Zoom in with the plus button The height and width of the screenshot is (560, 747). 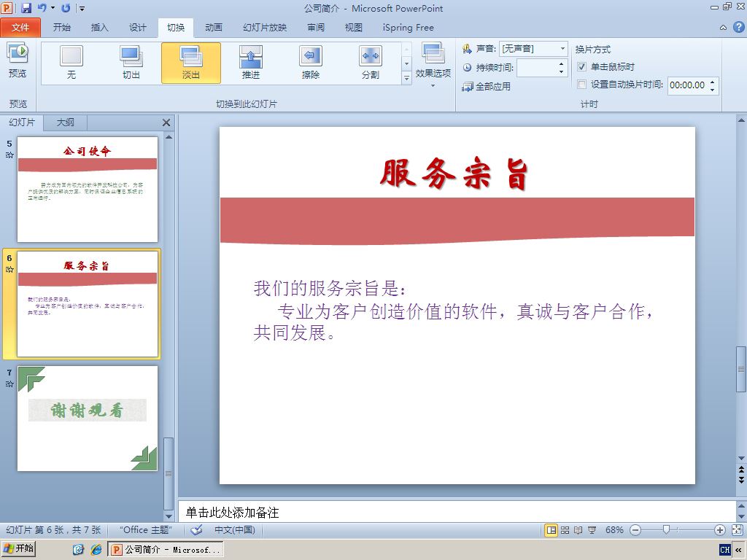[x=720, y=530]
